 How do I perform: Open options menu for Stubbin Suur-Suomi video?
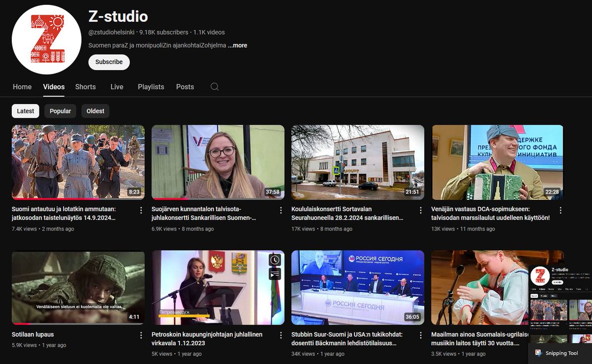(x=420, y=336)
